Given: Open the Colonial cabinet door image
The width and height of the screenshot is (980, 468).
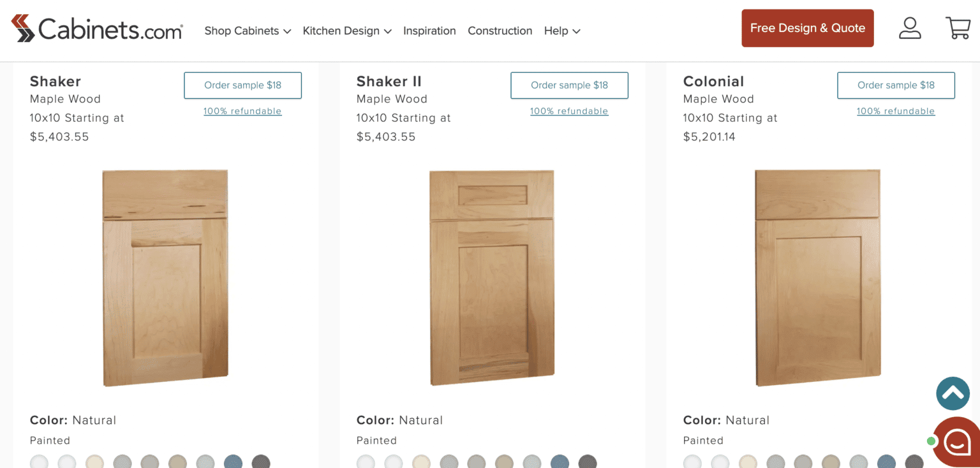Looking at the screenshot, I should (x=818, y=277).
